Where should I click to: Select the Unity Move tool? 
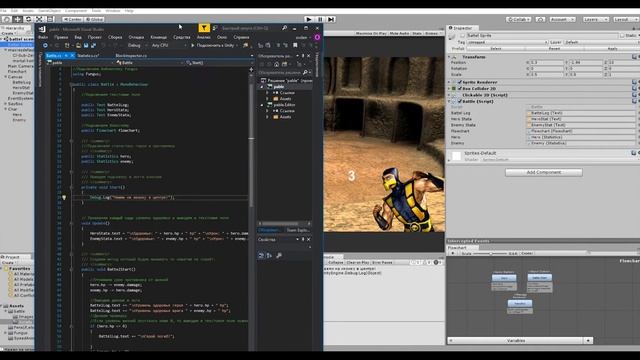coord(18,19)
